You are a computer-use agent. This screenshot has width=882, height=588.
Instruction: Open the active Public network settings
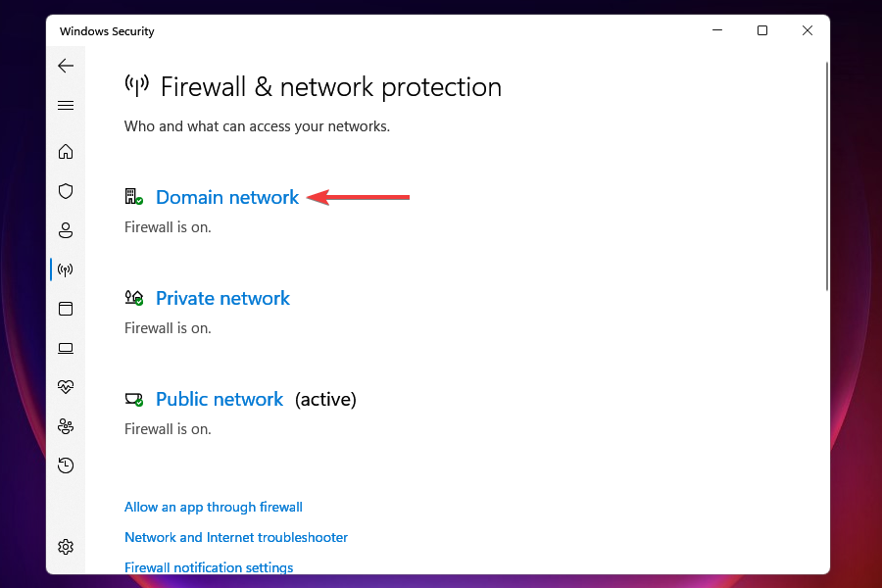coord(220,399)
